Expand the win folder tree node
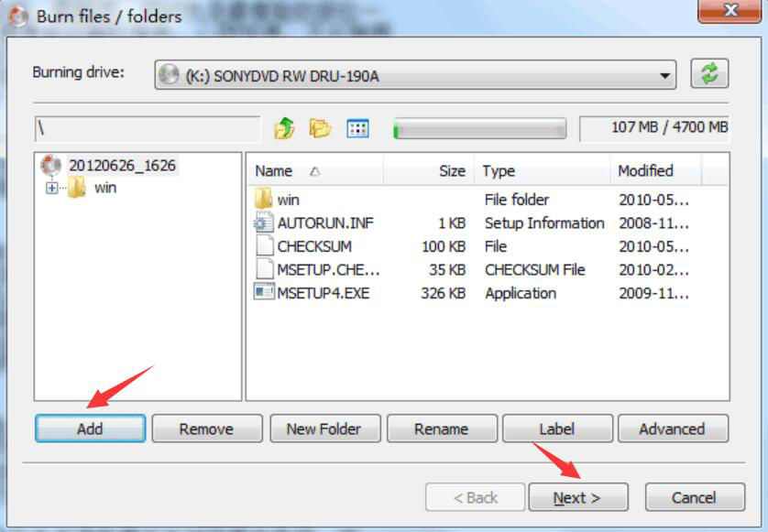The height and width of the screenshot is (532, 768). (51, 188)
